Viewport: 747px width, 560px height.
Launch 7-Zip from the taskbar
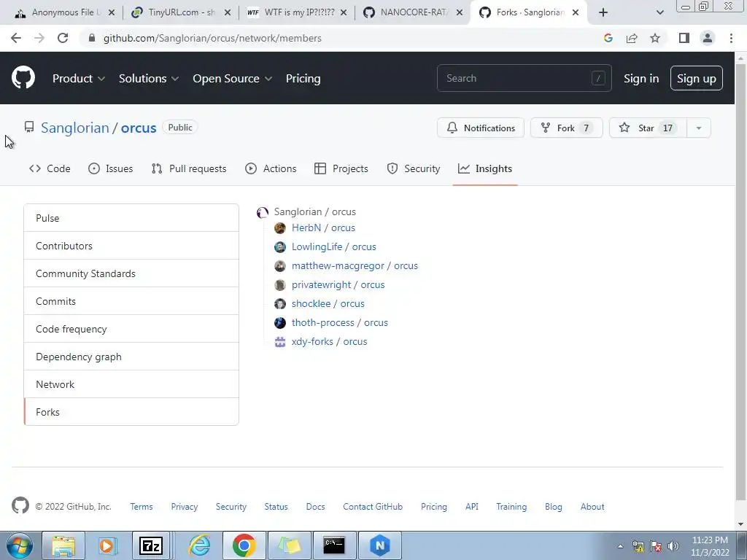[151, 545]
